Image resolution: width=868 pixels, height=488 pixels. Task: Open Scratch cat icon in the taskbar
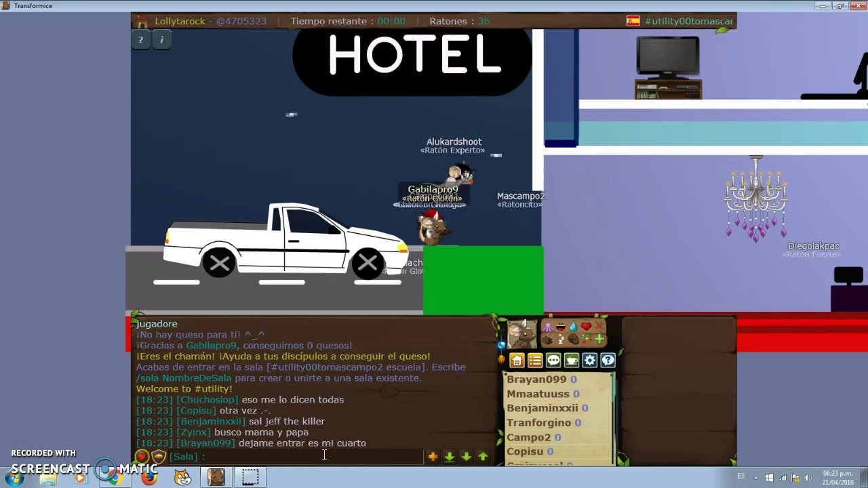click(x=182, y=477)
